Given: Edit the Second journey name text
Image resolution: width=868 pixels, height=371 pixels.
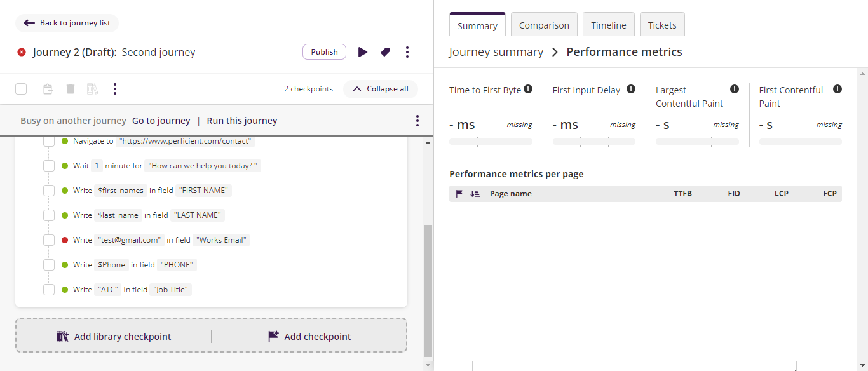Looking at the screenshot, I should click(x=159, y=52).
